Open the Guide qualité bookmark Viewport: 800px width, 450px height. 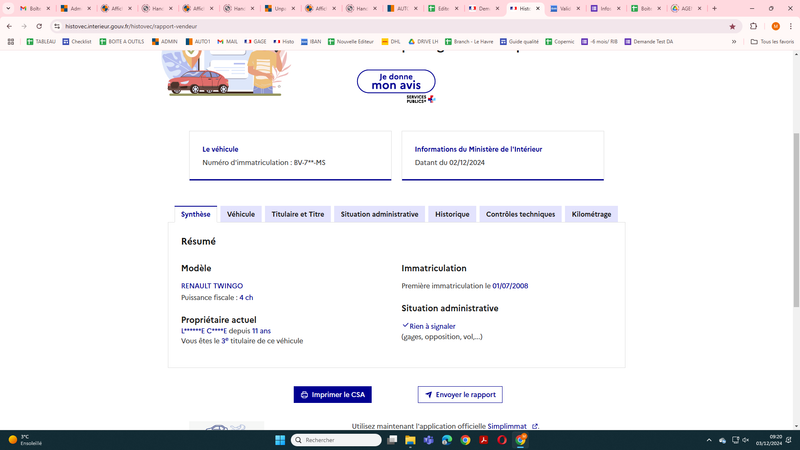pyautogui.click(x=519, y=42)
